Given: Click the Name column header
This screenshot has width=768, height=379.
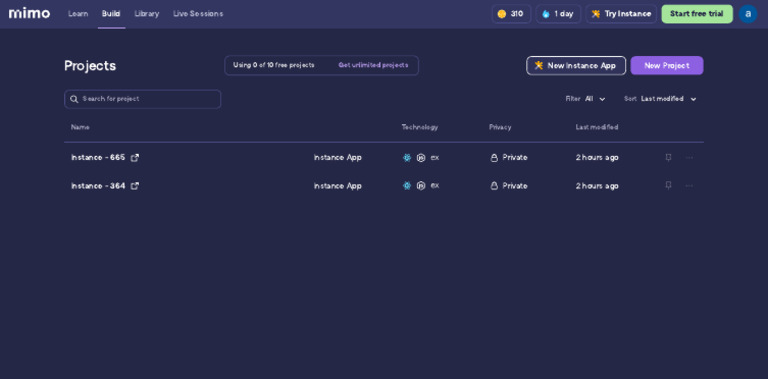Looking at the screenshot, I should pos(80,127).
